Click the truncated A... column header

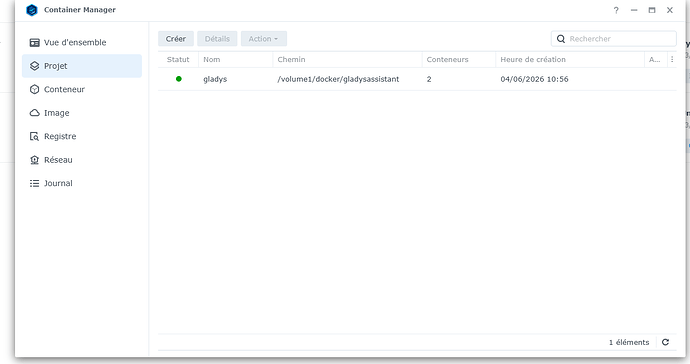655,59
